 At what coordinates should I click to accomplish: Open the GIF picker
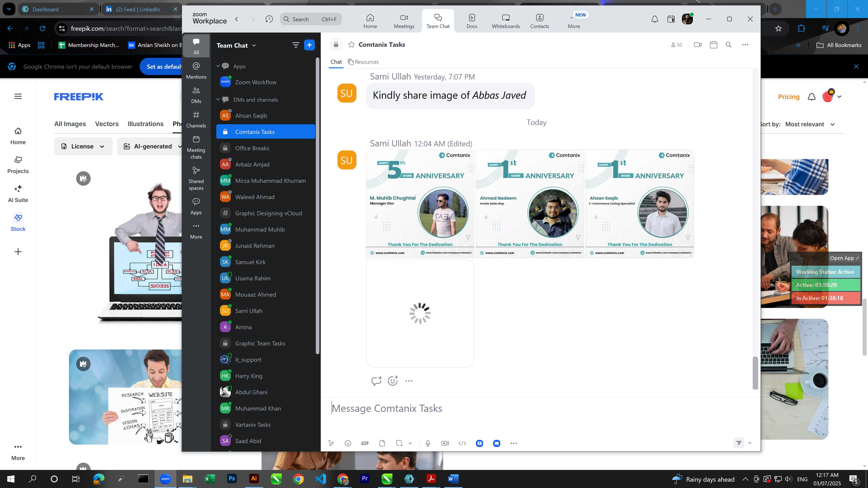tap(365, 443)
